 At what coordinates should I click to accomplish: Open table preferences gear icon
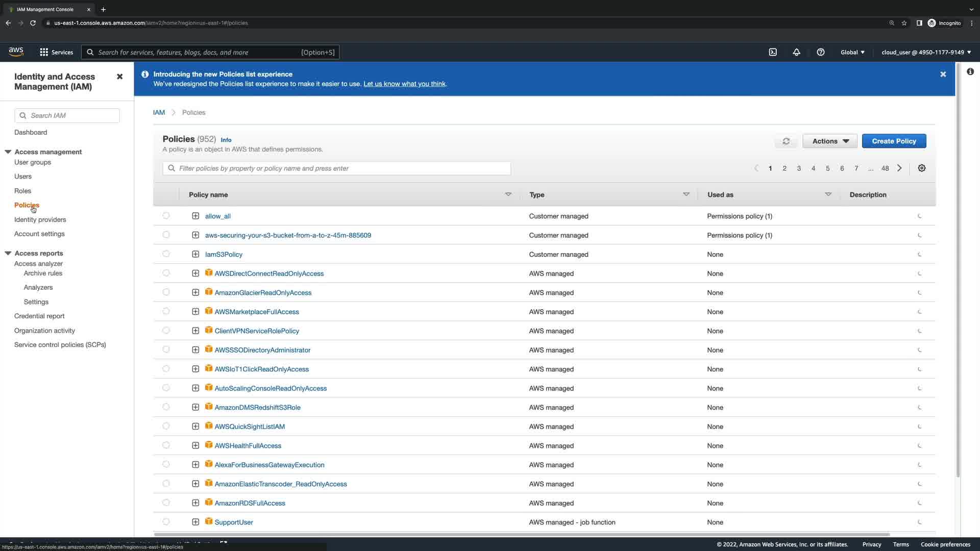[x=921, y=168]
